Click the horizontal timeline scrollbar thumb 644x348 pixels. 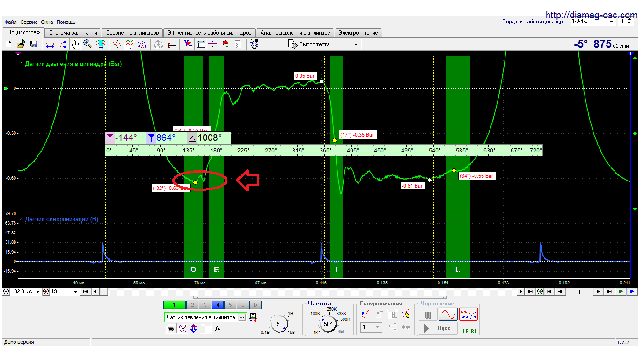click(104, 291)
